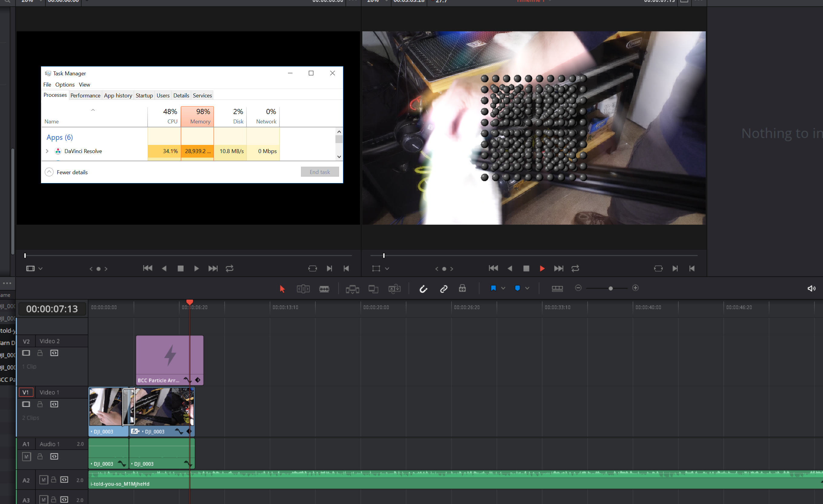Open Task Manager File menu
The width and height of the screenshot is (823, 504).
47,84
